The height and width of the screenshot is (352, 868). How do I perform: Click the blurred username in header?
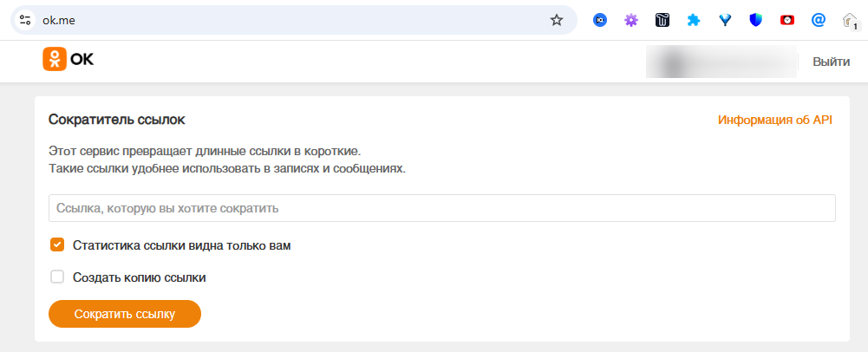[721, 62]
